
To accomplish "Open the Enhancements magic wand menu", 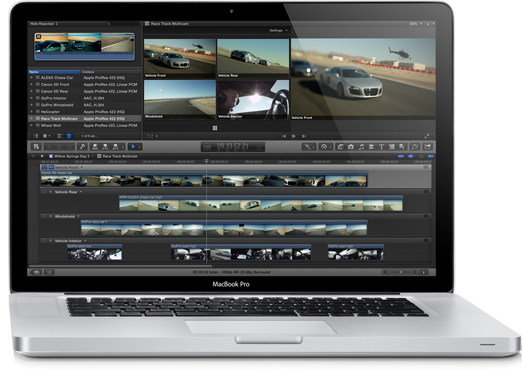I will 308,147.
